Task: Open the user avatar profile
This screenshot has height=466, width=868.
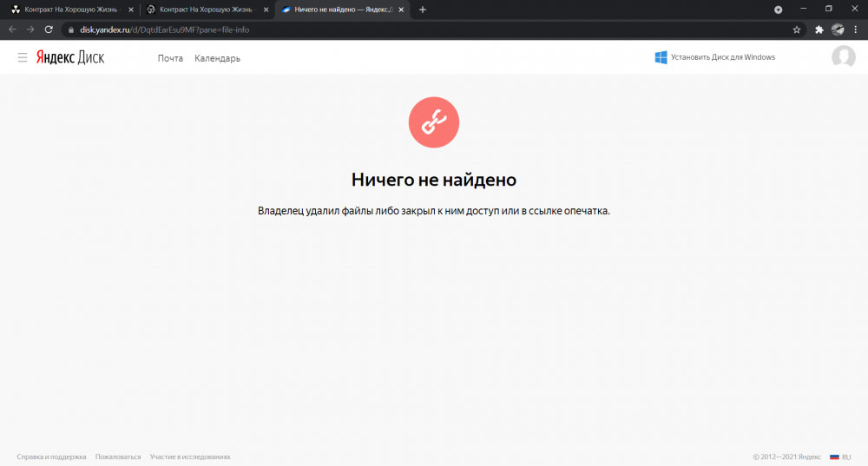Action: pos(843,57)
